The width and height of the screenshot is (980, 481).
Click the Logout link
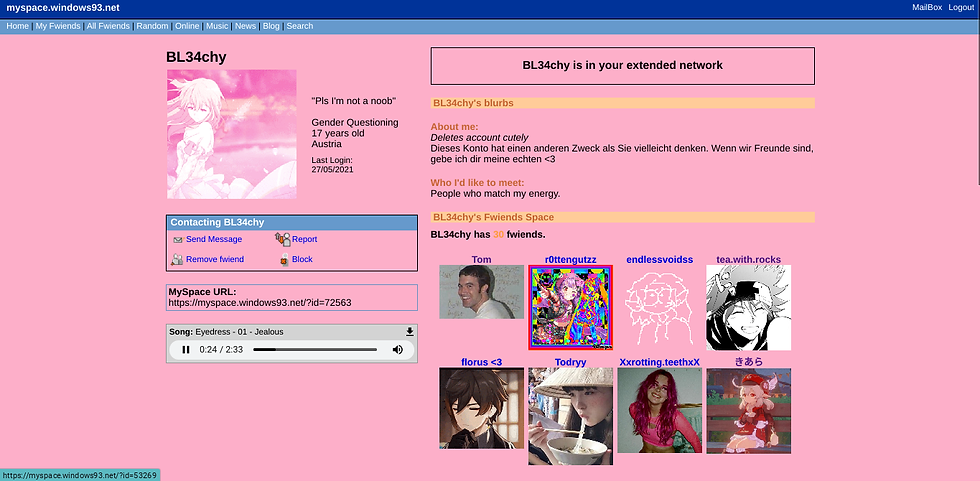pyautogui.click(x=961, y=7)
